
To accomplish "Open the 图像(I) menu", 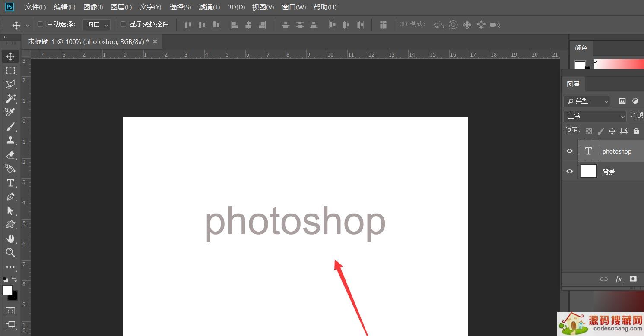I will [93, 7].
